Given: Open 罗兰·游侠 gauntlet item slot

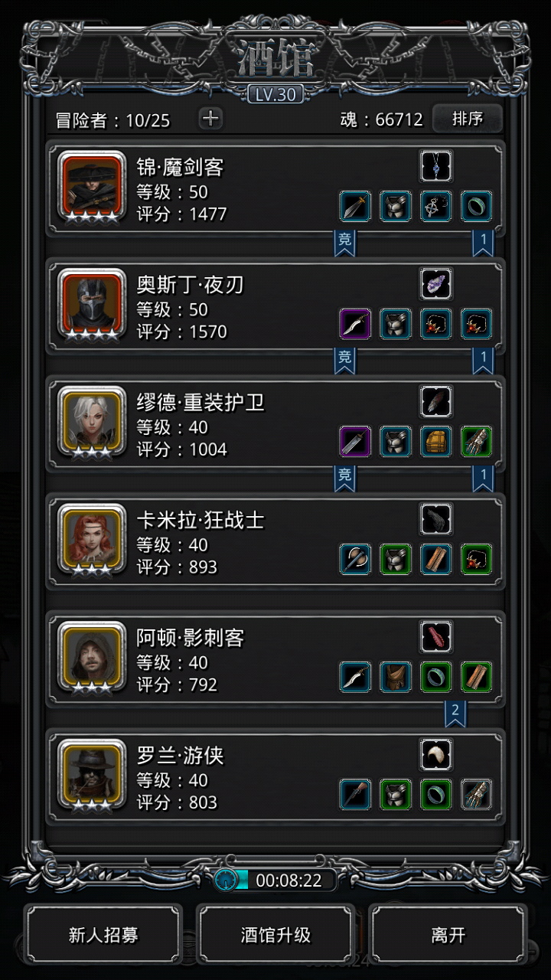Looking at the screenshot, I should (x=477, y=795).
